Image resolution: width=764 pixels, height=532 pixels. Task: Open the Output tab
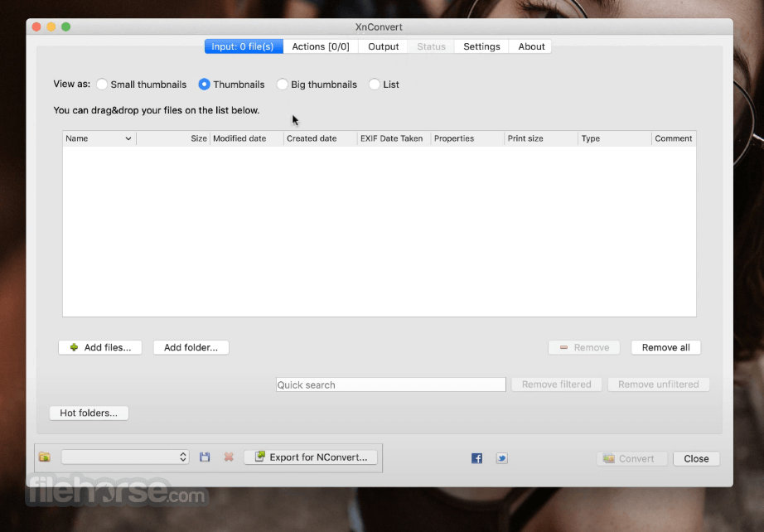click(x=384, y=46)
